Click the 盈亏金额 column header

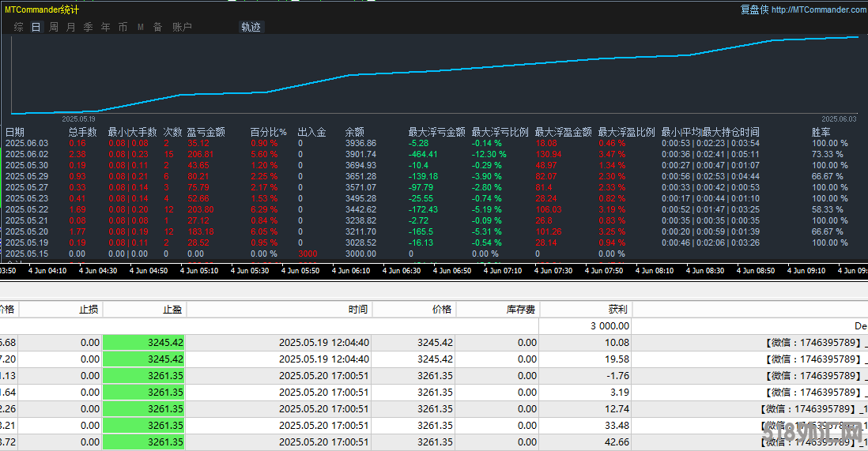coord(206,132)
